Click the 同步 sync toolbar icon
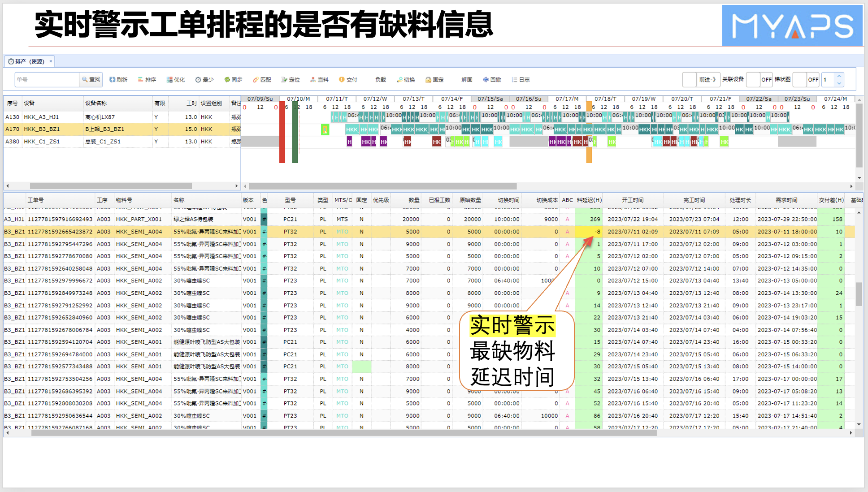 (227, 80)
